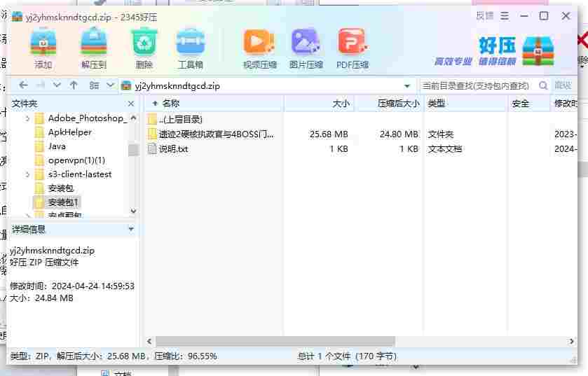The width and height of the screenshot is (588, 376).
Task: Open navigation history dropdown chevron
Action: tap(57, 85)
